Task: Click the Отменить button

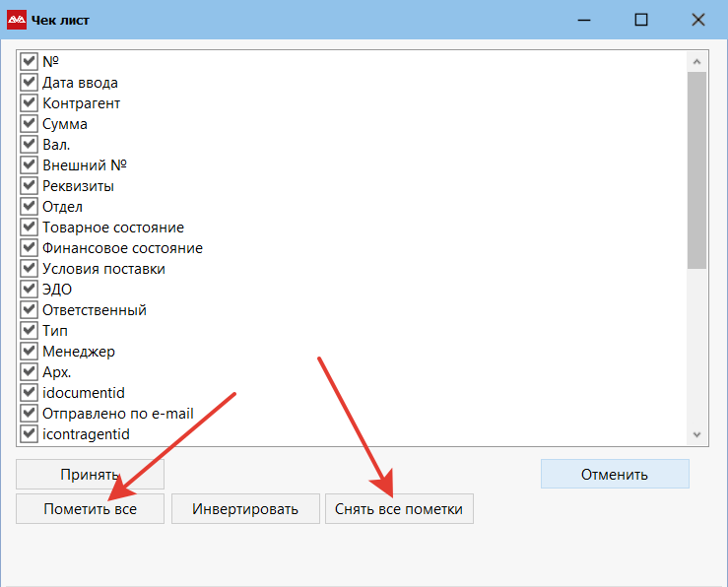Action: coord(614,474)
